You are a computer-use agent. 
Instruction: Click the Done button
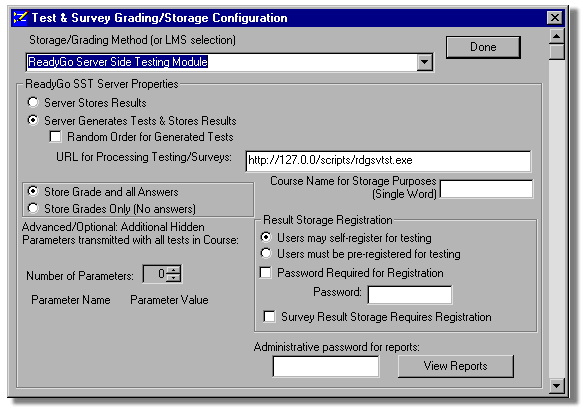[x=483, y=47]
